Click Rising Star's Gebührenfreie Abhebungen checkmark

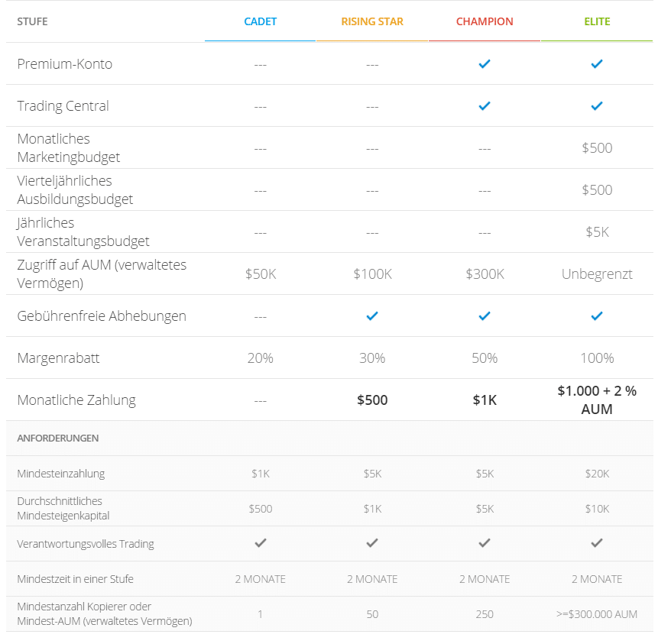point(372,316)
